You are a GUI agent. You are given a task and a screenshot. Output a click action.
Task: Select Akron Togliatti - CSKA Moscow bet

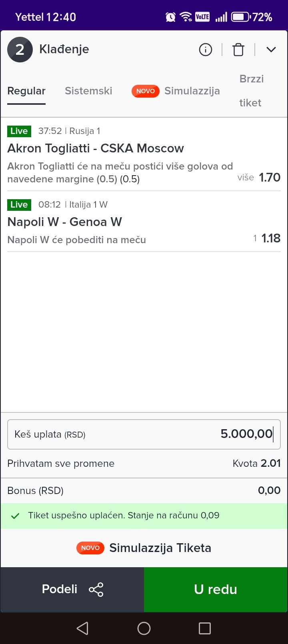tap(96, 148)
